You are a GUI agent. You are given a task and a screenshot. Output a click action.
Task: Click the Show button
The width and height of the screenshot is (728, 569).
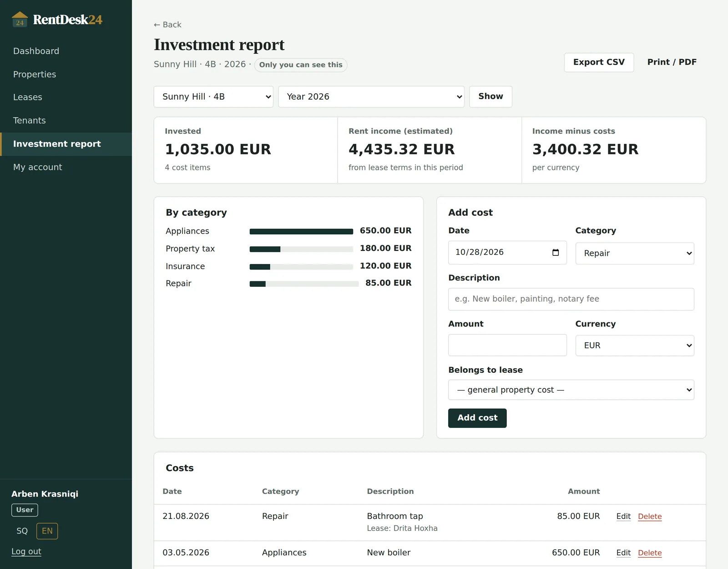(x=490, y=97)
